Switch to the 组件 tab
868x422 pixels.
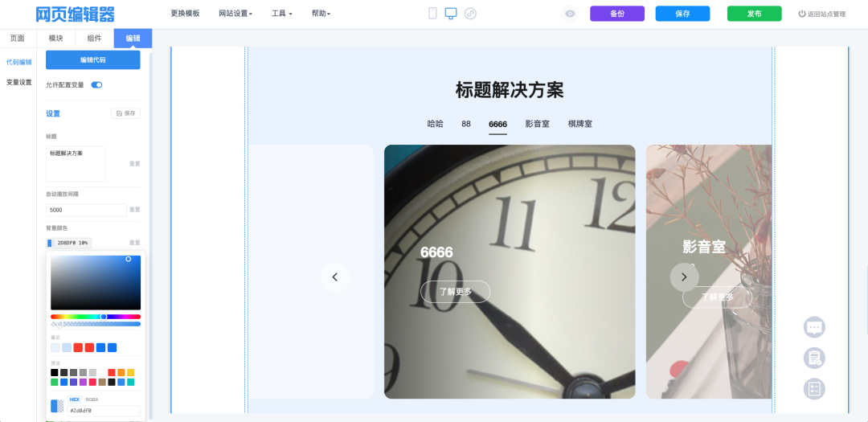coord(95,39)
